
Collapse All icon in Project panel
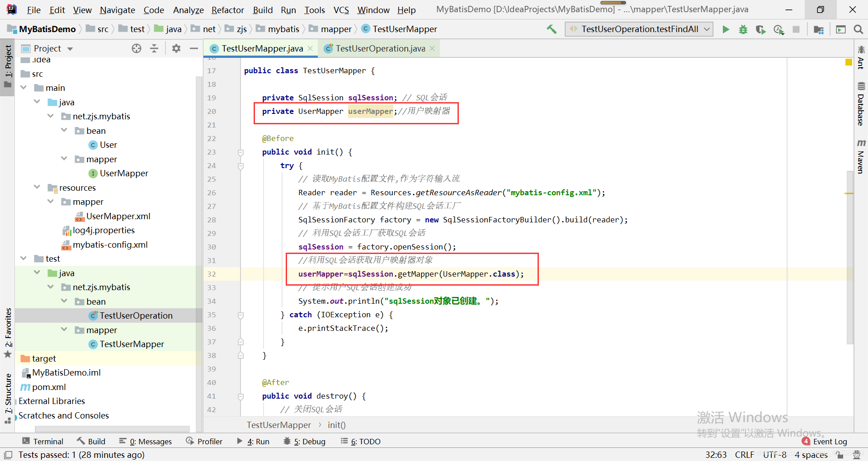tap(154, 48)
